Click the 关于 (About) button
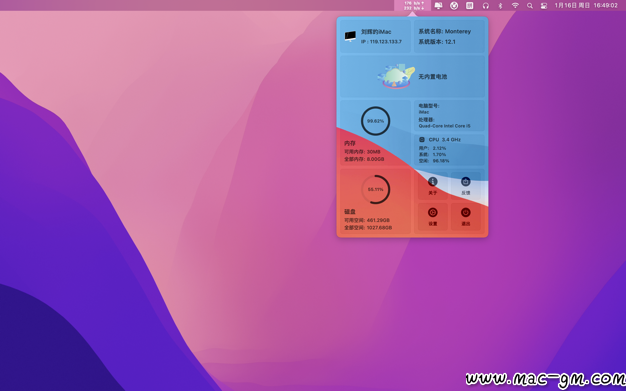 (432, 186)
